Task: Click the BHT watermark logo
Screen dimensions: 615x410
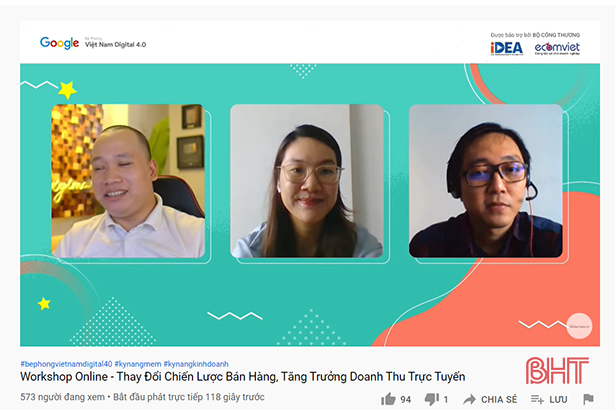Action: click(557, 370)
